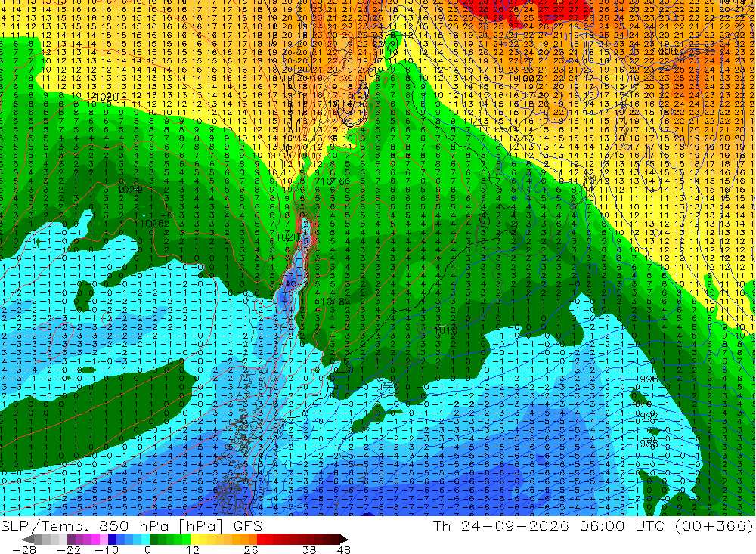Click the 1026 isobar label

coord(151,224)
